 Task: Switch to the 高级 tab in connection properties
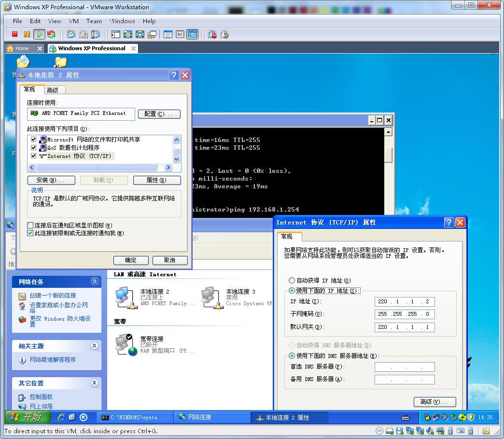53,90
